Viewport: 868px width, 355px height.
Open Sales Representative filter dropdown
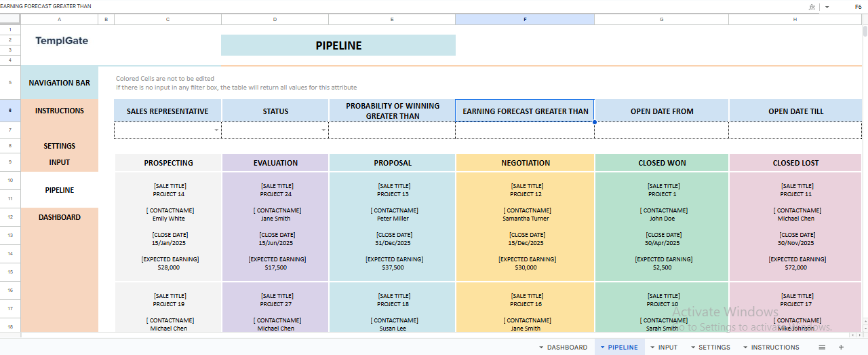coord(216,130)
